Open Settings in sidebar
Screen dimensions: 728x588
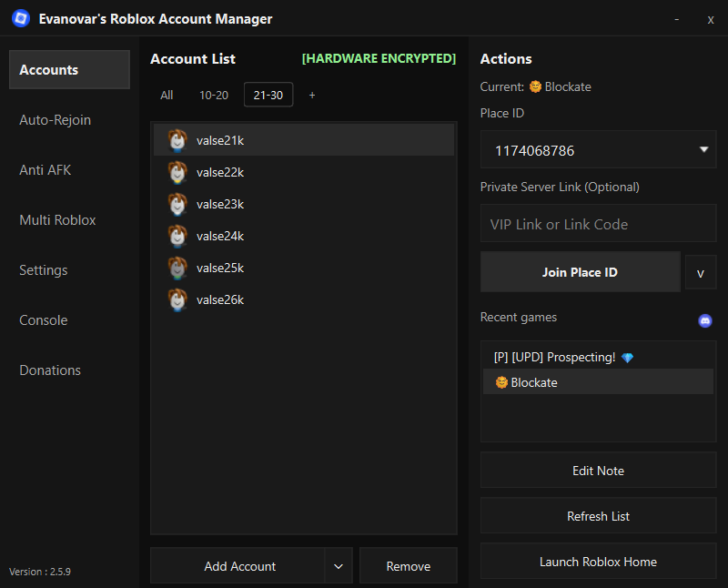click(43, 269)
